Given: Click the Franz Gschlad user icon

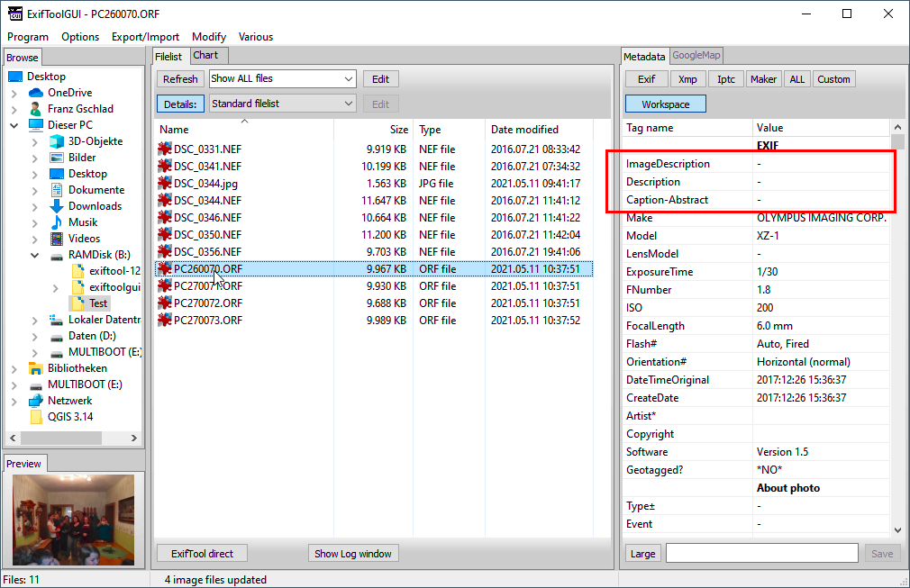Looking at the screenshot, I should [x=36, y=109].
